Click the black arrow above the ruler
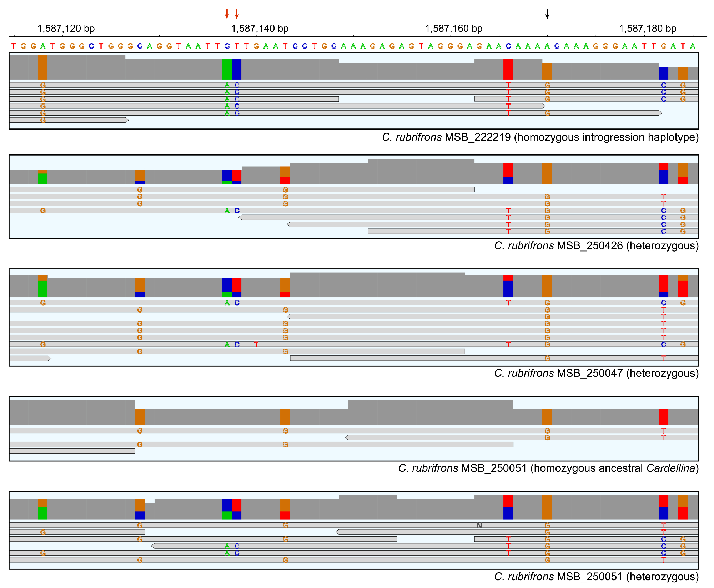 point(547,14)
